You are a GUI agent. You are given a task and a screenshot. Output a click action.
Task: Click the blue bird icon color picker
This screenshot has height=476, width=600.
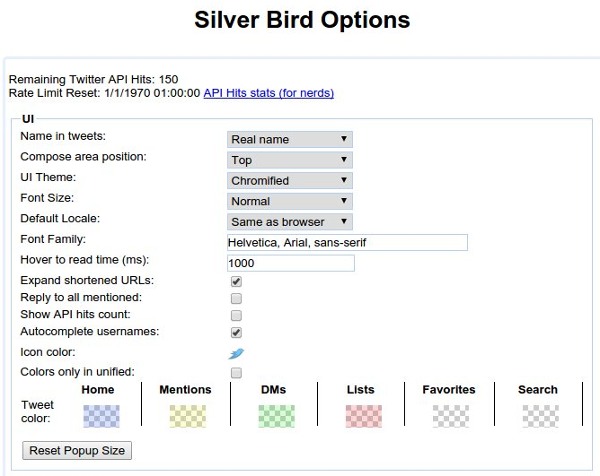point(236,353)
